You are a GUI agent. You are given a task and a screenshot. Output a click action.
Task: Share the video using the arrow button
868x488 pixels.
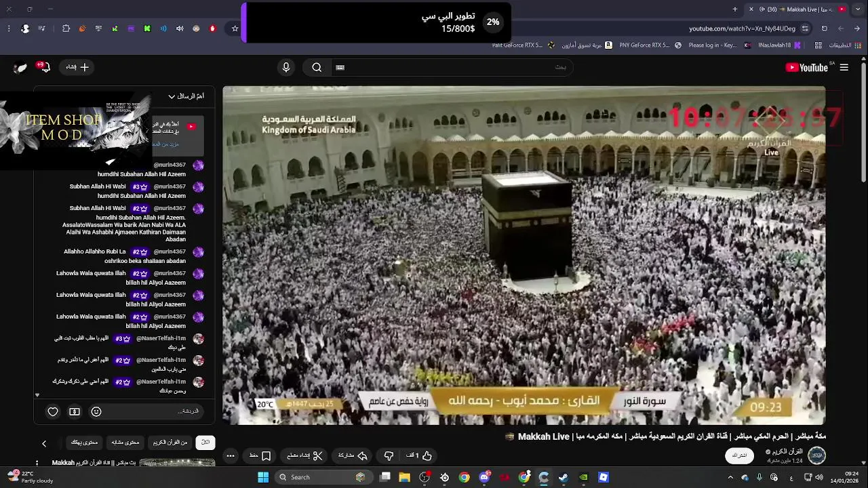[x=353, y=455]
